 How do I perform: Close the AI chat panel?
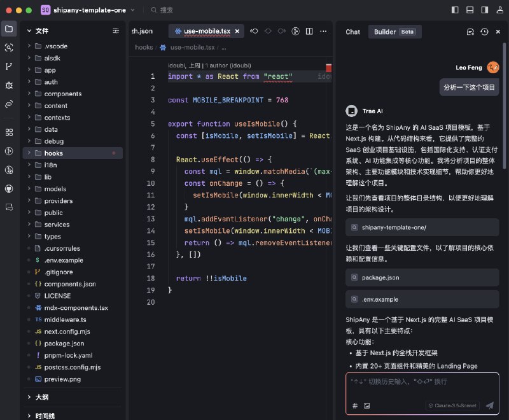click(x=498, y=32)
